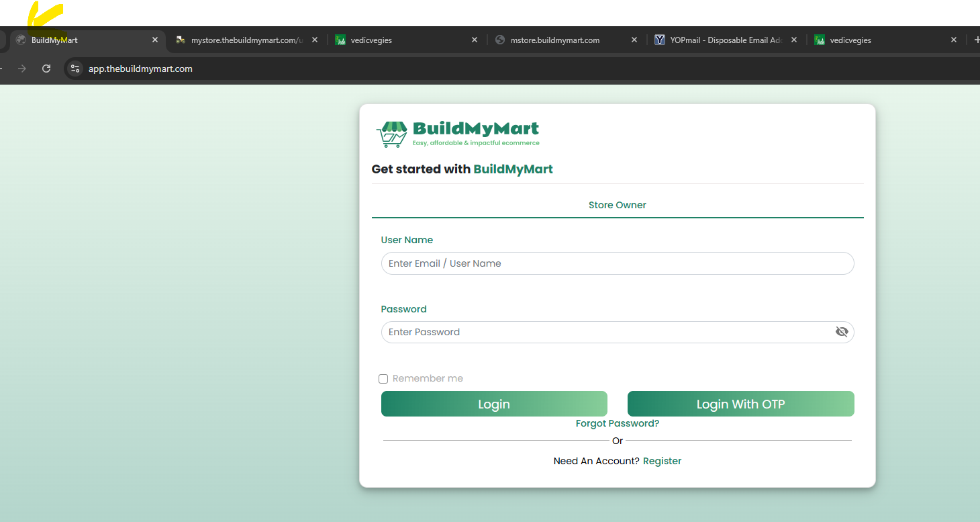980x522 pixels.
Task: Focus the Enter Email / User Name field
Action: click(x=618, y=263)
